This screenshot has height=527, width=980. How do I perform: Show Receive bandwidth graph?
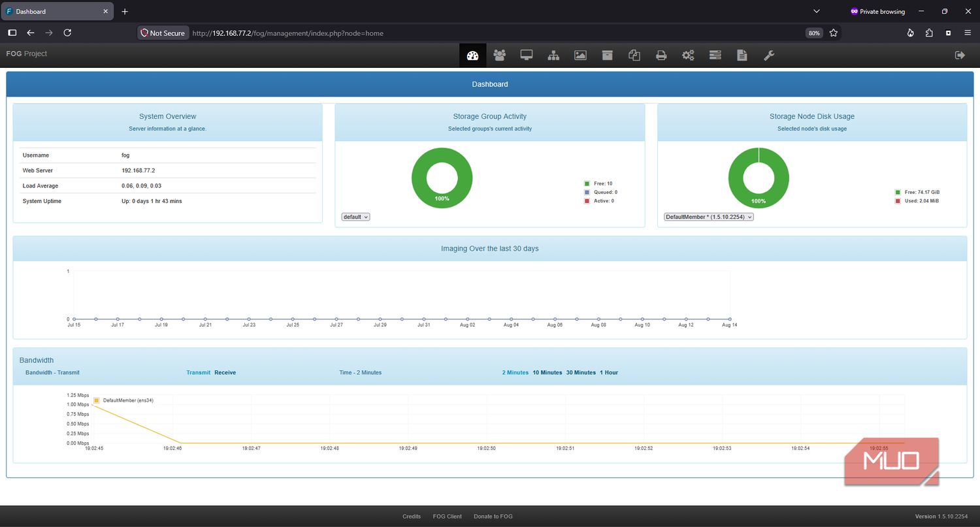(225, 372)
